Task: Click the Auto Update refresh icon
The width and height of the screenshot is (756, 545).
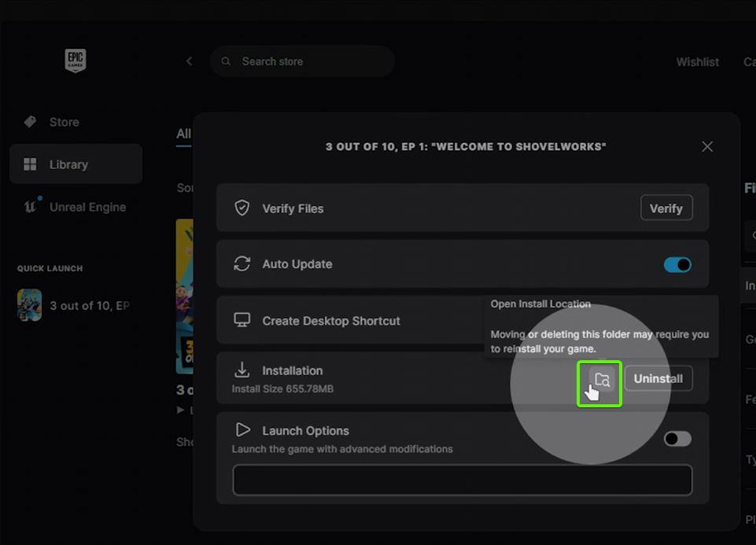Action: coord(242,263)
